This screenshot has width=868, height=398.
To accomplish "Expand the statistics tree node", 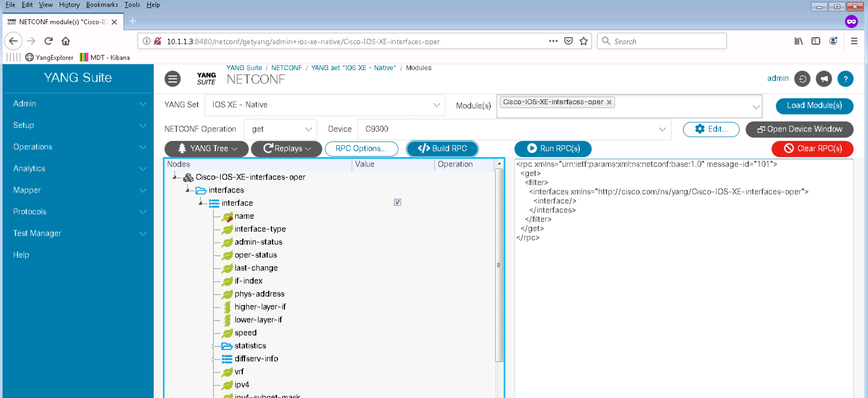I will [x=213, y=346].
